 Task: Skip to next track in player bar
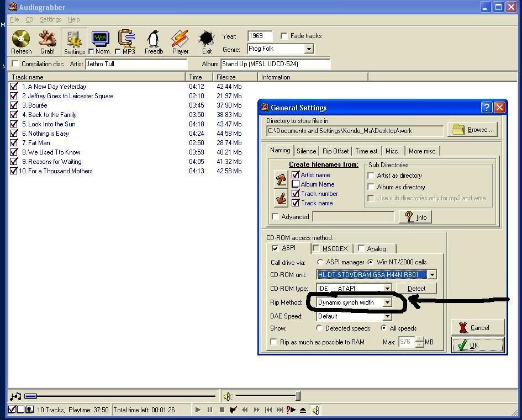pyautogui.click(x=280, y=410)
